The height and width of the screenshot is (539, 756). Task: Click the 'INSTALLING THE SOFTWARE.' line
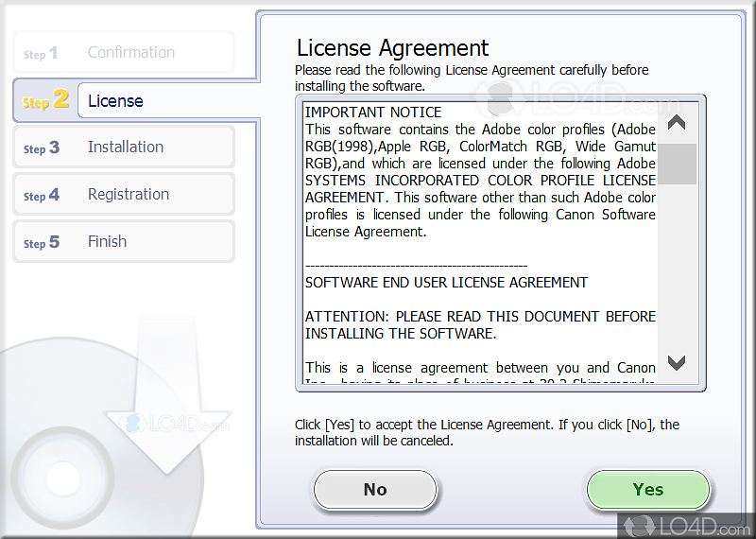tap(401, 334)
